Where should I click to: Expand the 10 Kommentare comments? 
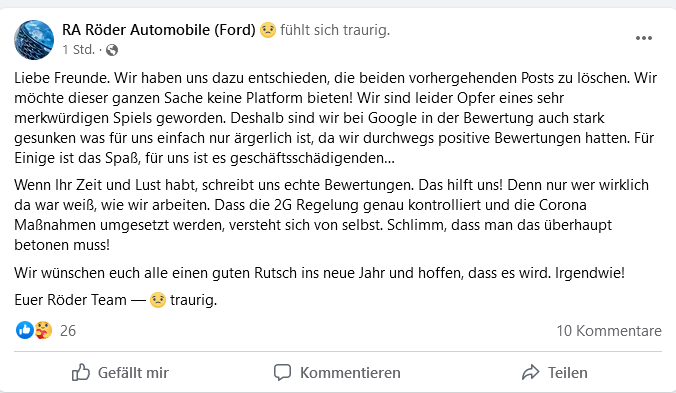click(x=609, y=331)
